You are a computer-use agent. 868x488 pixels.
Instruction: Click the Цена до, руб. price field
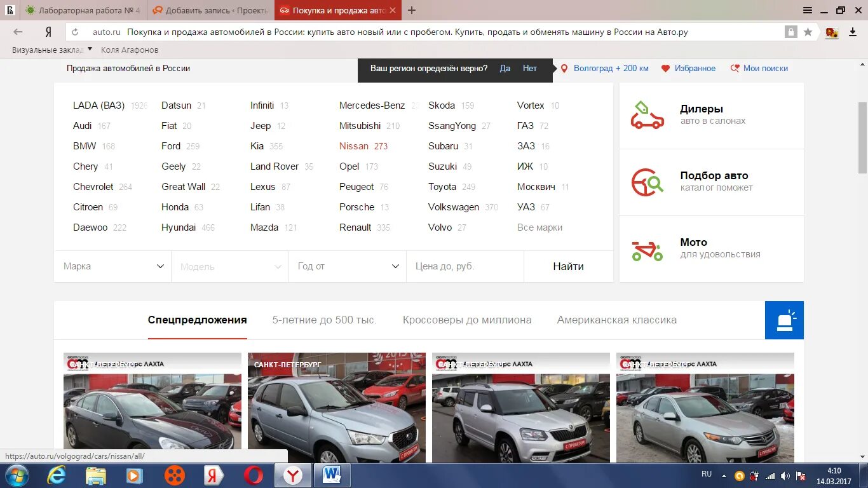pyautogui.click(x=465, y=266)
